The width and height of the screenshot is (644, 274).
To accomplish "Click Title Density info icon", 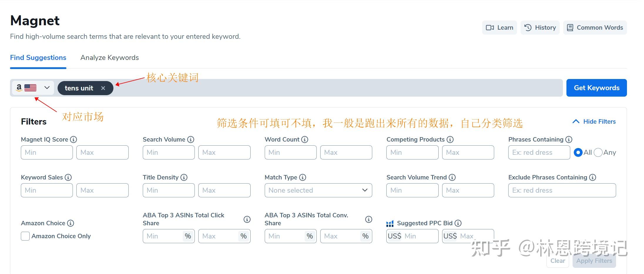I will pyautogui.click(x=184, y=177).
